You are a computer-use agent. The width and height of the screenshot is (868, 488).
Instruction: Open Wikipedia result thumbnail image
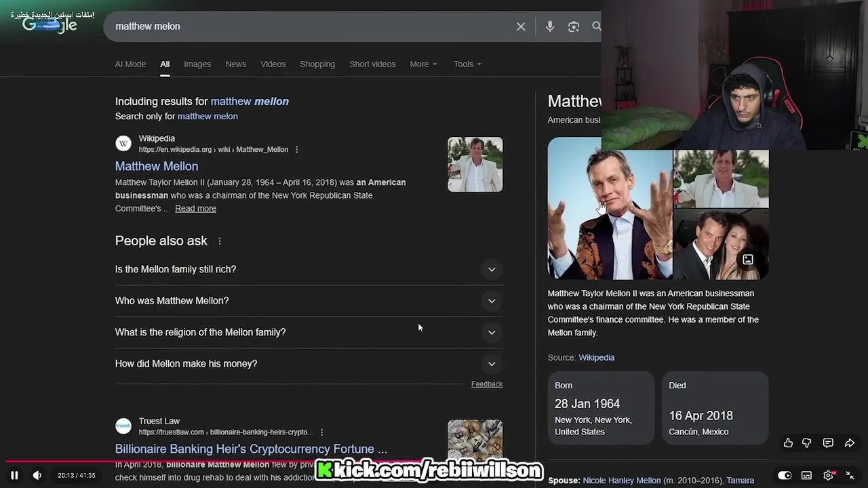point(475,165)
